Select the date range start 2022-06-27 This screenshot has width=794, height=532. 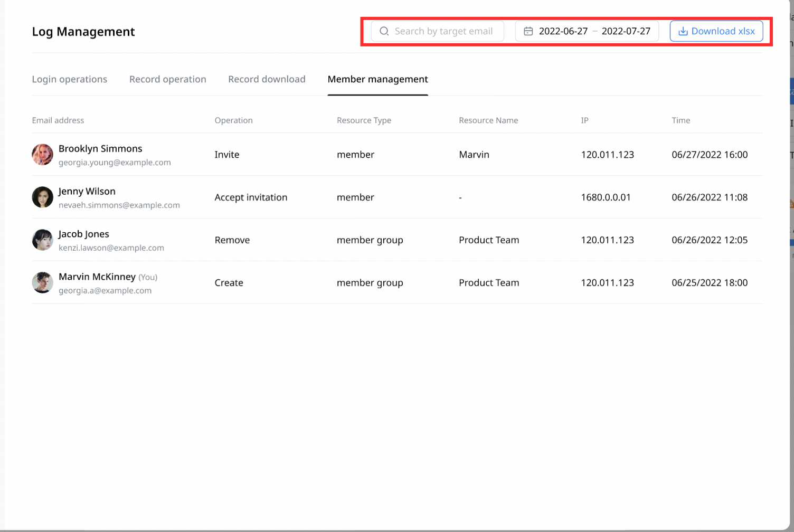[563, 31]
